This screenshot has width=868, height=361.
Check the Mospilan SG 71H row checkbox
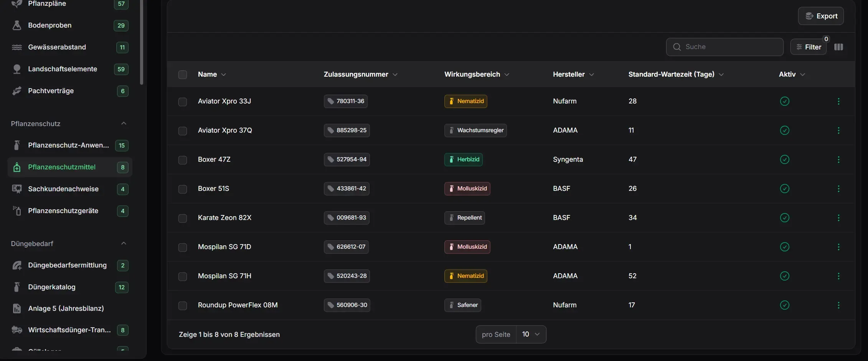pyautogui.click(x=183, y=276)
